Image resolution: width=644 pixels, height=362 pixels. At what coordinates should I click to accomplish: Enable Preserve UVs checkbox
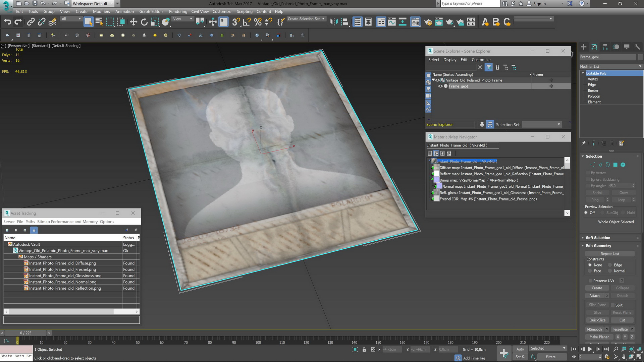click(x=590, y=281)
